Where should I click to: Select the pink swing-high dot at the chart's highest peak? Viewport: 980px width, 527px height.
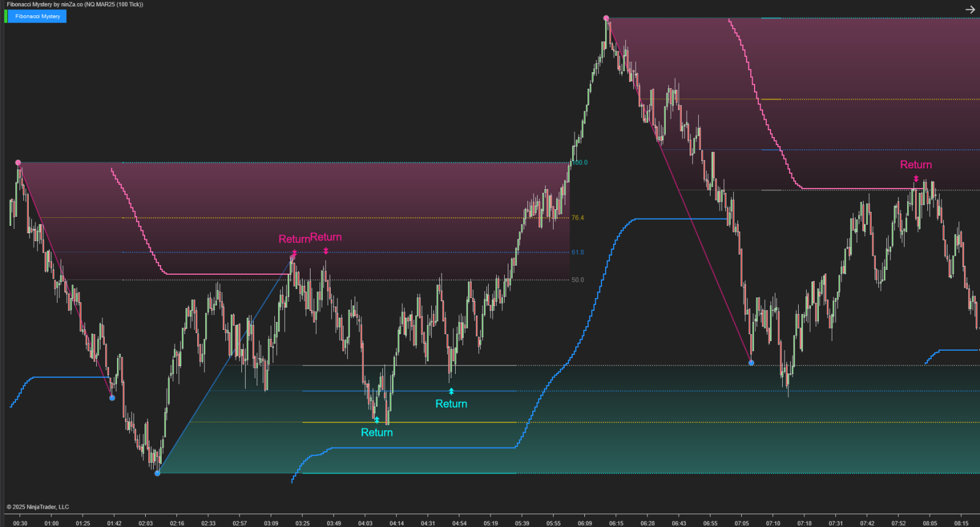[x=606, y=18]
